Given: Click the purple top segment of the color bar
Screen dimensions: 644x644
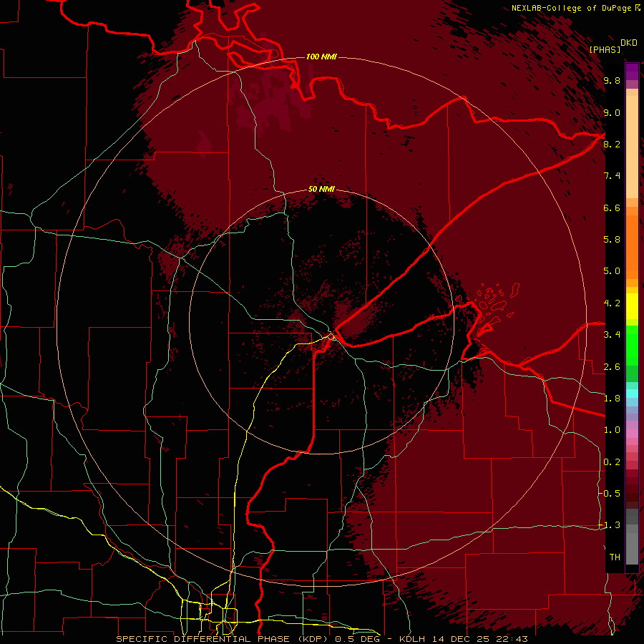Looking at the screenshot, I should coord(632,72).
